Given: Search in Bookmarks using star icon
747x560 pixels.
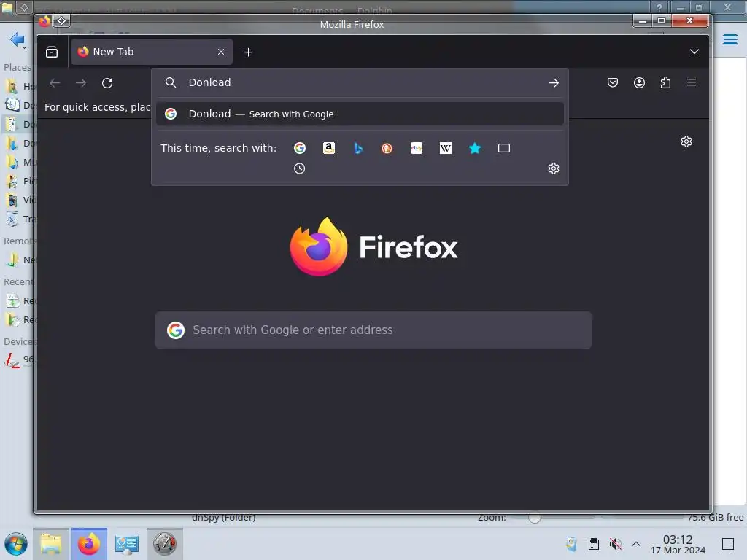Looking at the screenshot, I should click(474, 148).
